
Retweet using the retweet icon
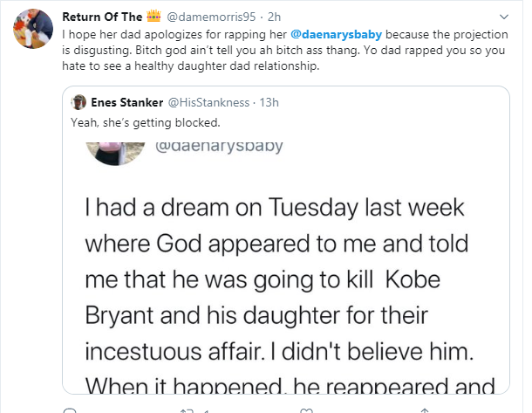(x=185, y=409)
